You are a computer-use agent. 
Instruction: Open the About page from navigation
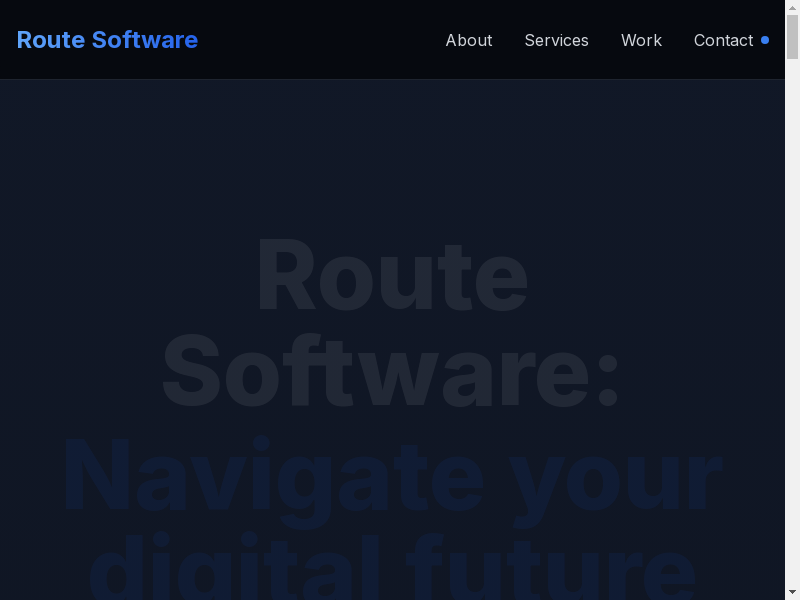click(468, 40)
